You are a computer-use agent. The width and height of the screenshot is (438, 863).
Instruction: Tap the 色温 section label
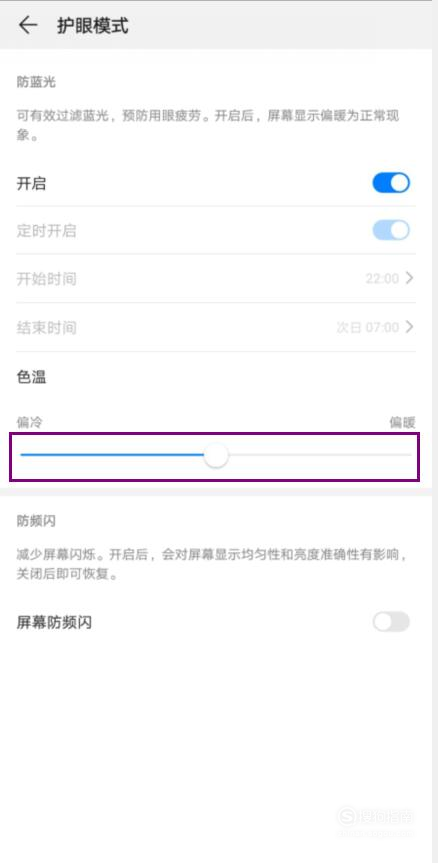[x=31, y=377]
